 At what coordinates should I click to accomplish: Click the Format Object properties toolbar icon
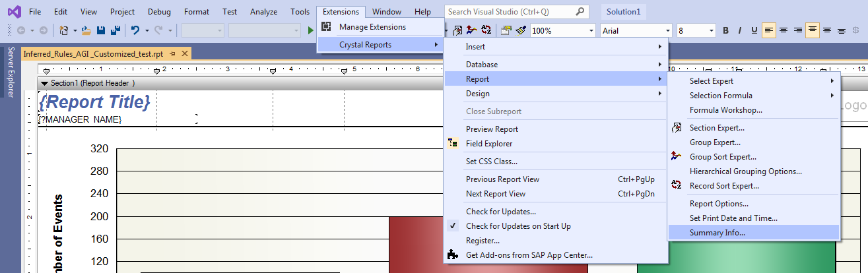pos(506,30)
